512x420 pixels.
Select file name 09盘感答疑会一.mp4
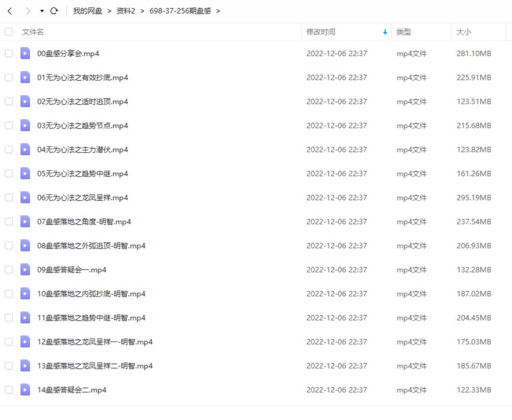72,270
